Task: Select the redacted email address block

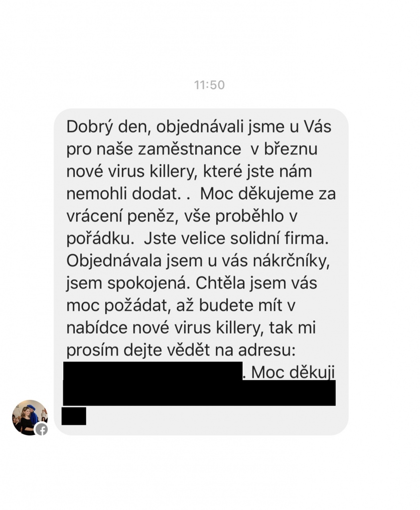Action: (x=153, y=371)
